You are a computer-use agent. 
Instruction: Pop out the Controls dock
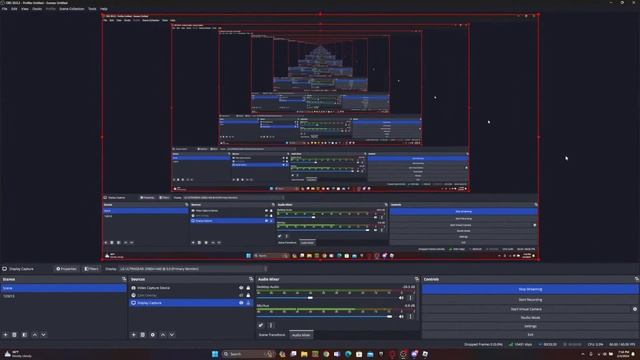click(x=636, y=279)
